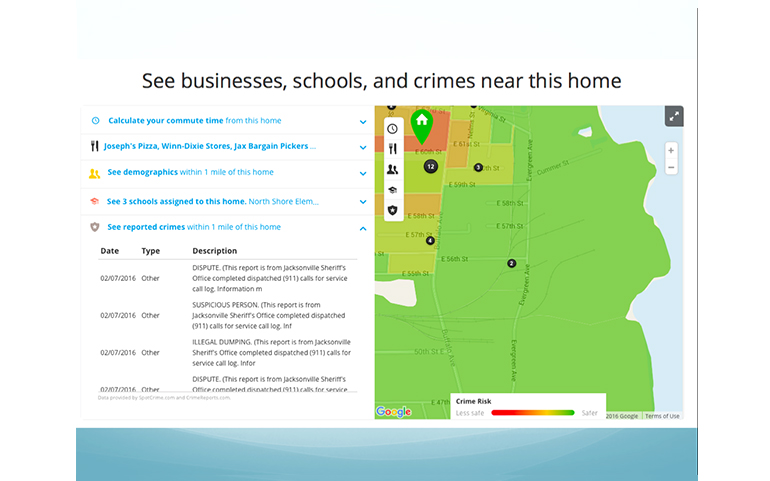
Task: Open Terms of Use link on map
Action: tap(662, 416)
